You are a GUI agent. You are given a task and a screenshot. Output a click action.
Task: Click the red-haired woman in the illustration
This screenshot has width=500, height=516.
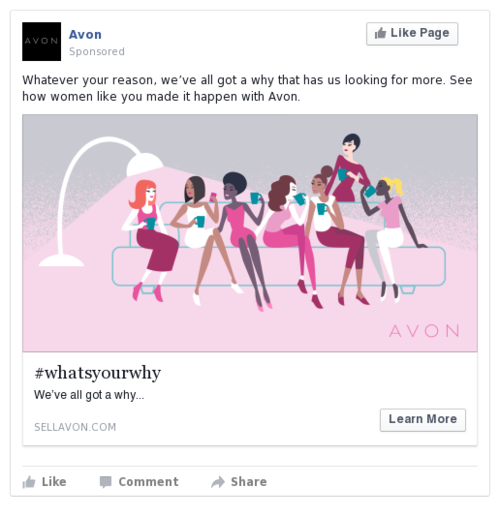click(x=150, y=240)
